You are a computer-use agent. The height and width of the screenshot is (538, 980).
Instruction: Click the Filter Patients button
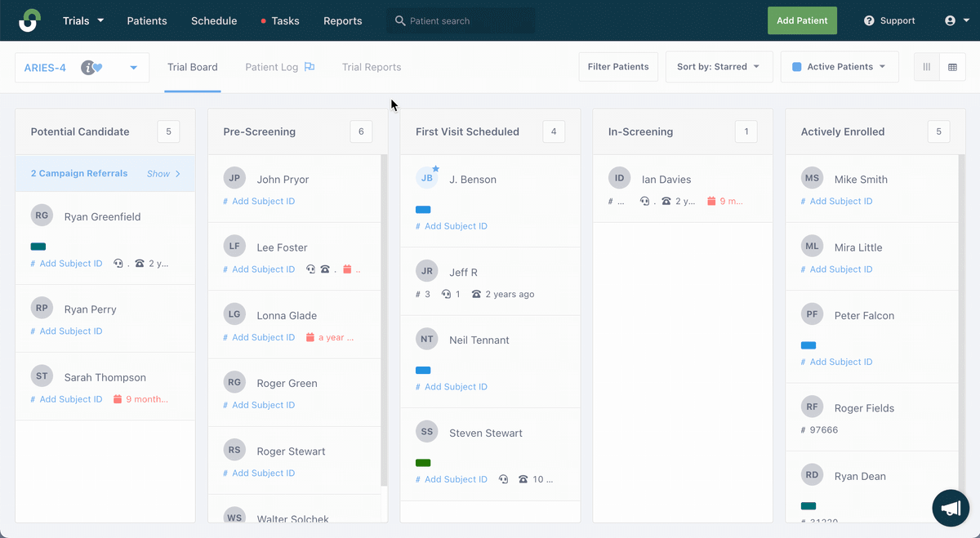[x=618, y=67]
